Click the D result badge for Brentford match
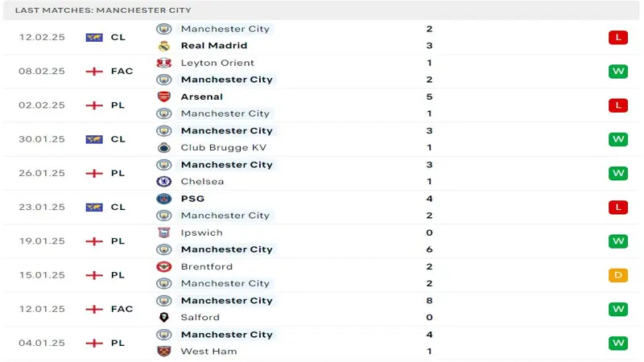Screen dimensions: 644x362 pyautogui.click(x=617, y=275)
